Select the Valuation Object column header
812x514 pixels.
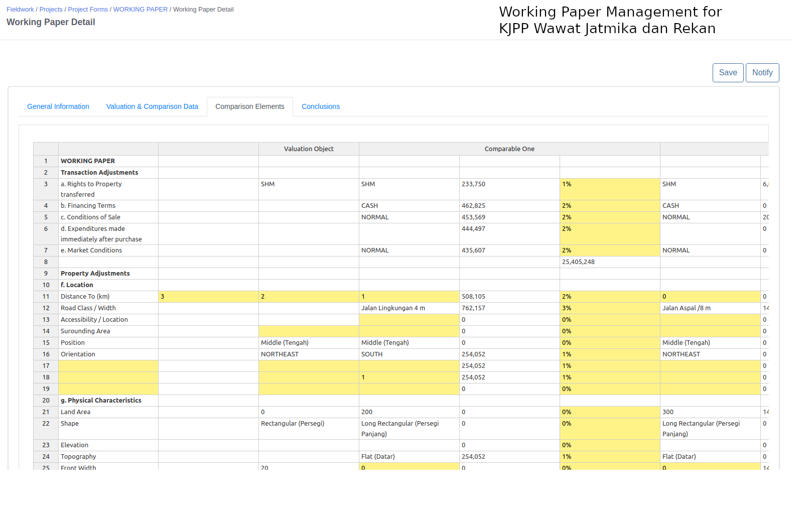[x=309, y=149]
